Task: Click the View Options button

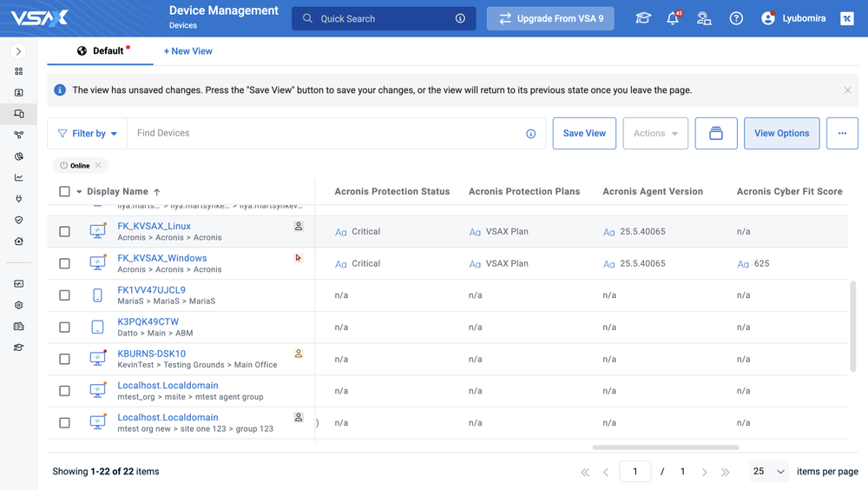Action: point(782,133)
